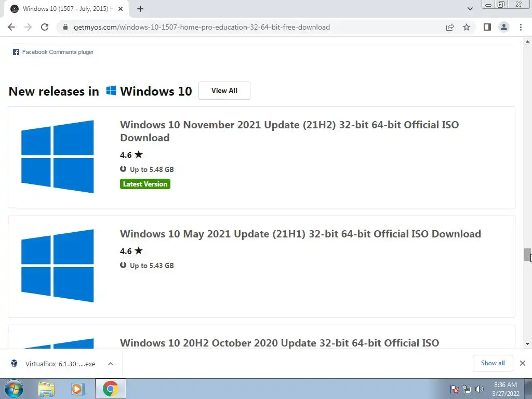Open Chrome's three-dot menu
This screenshot has height=399, width=532.
click(521, 27)
